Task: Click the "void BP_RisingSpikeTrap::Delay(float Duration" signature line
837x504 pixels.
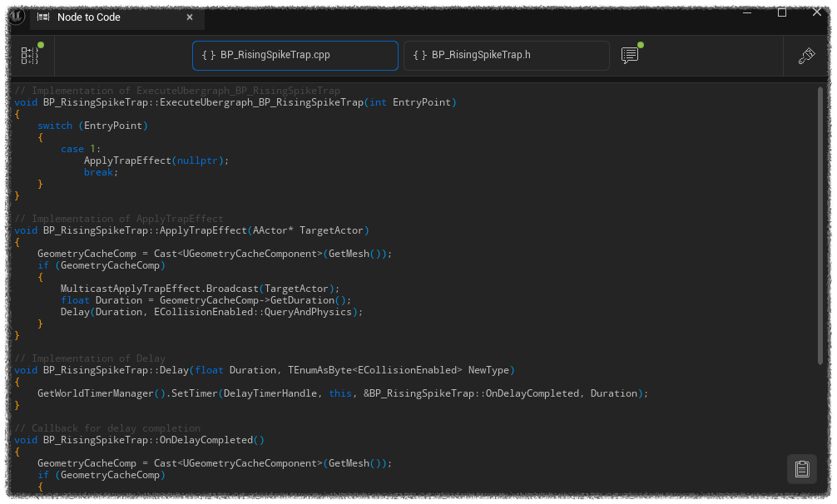Action: click(x=265, y=370)
